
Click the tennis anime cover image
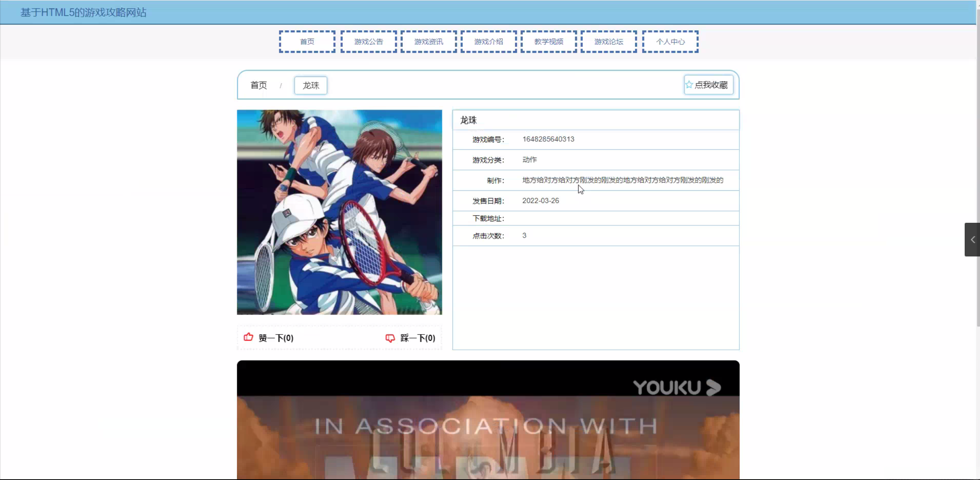tap(339, 212)
